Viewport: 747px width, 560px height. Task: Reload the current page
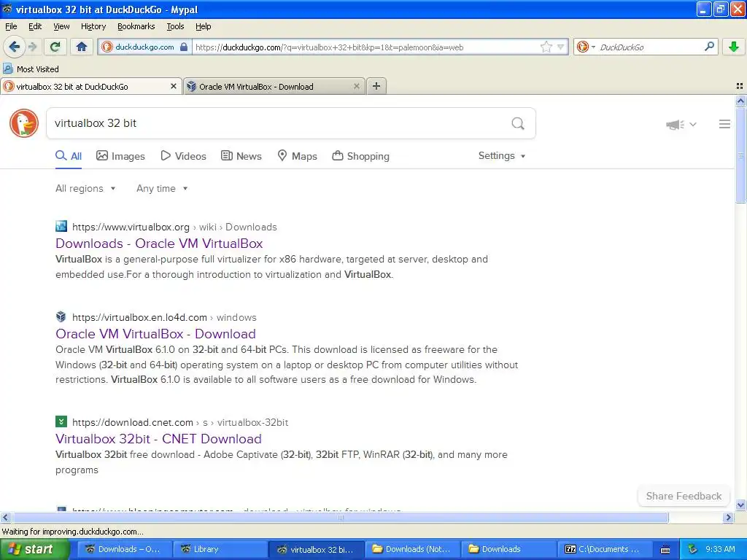tap(55, 47)
